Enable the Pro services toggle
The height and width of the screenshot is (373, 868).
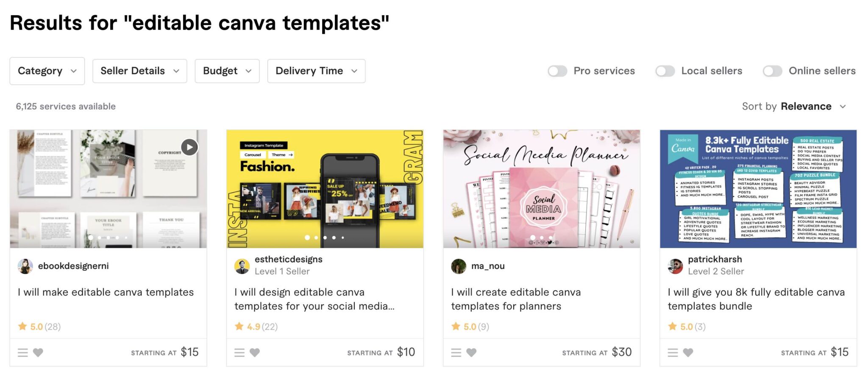coord(557,71)
